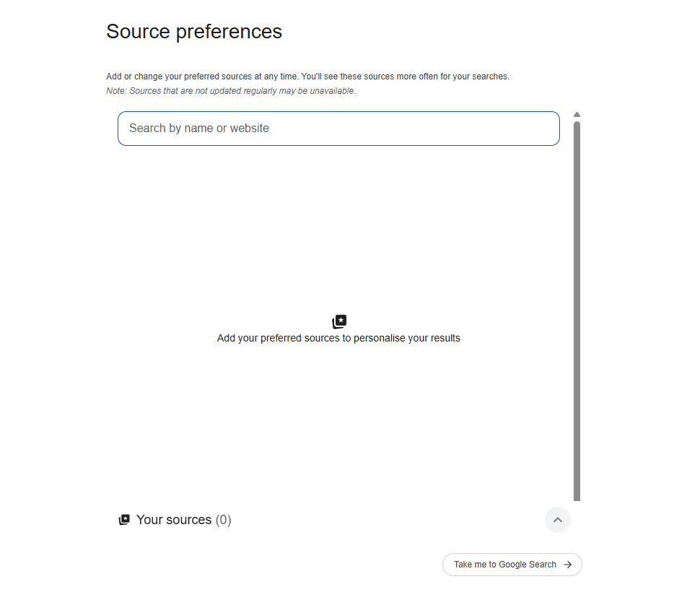Click the starred sources icon in the empty state
The height and width of the screenshot is (605, 700).
pyautogui.click(x=339, y=321)
